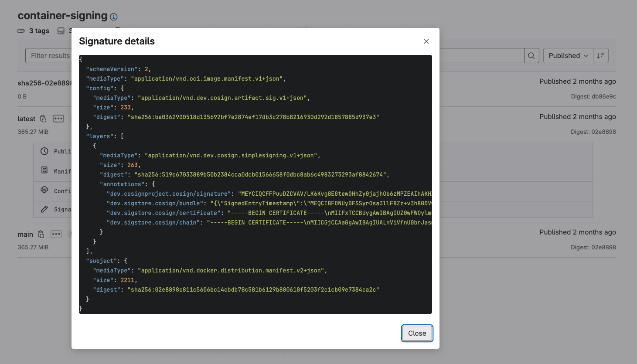Viewport: 637px width, 364px height.
Task: Click the cosign/signature annotation line
Action: (x=269, y=194)
